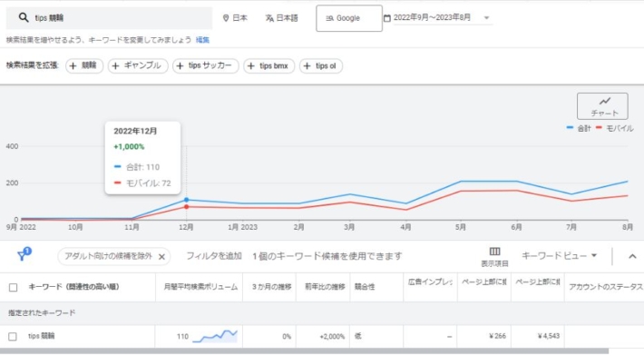
Task: Add the tips サッカー suggestion chip
Action: pyautogui.click(x=206, y=65)
